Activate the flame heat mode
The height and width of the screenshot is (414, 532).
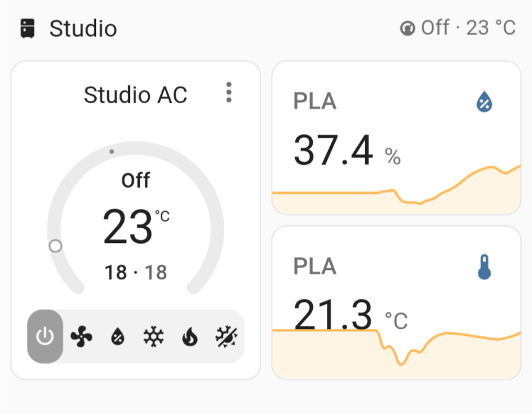coord(190,336)
